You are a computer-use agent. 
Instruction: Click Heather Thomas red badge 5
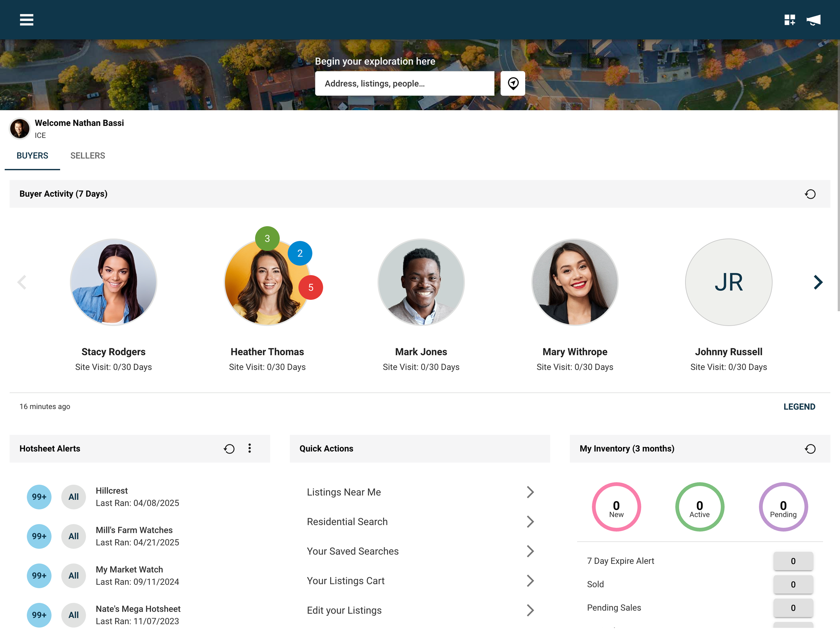(311, 288)
